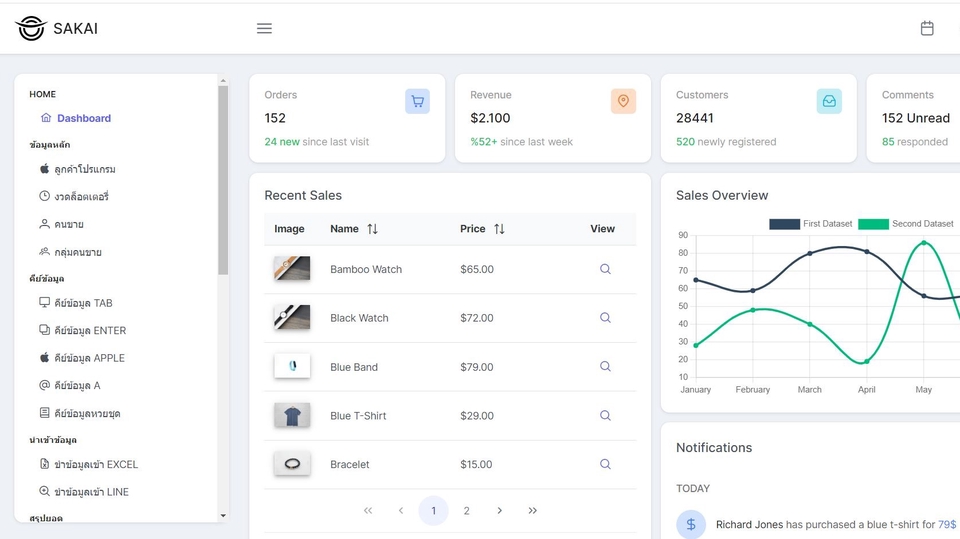This screenshot has height=539, width=960.
Task: Click the Revenue map marker icon
Action: [623, 101]
